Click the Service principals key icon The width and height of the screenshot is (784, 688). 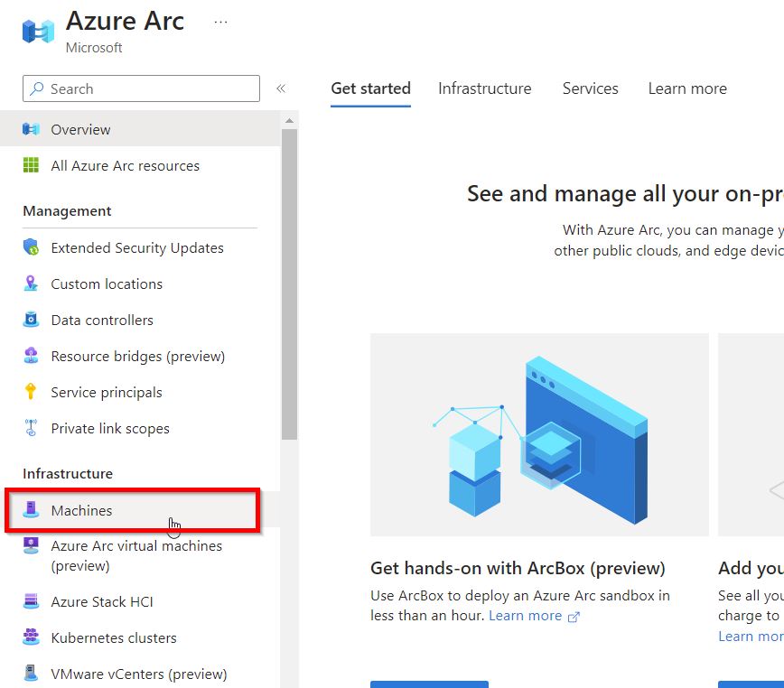pos(31,392)
